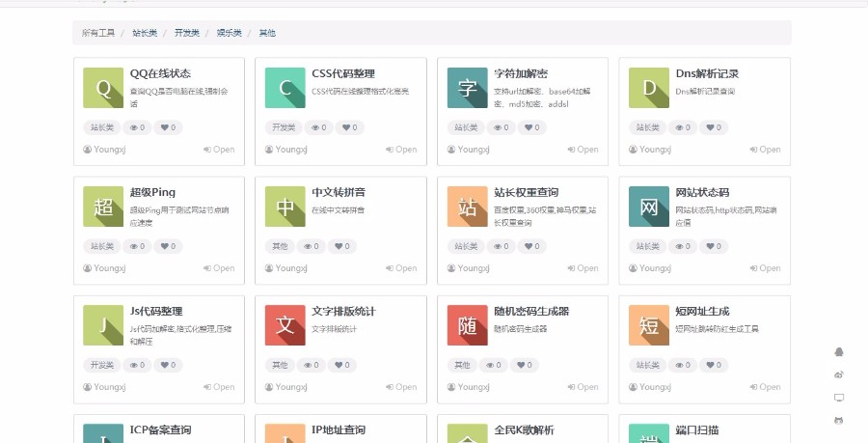Open the 短网址生成 tile icon

pos(649,325)
